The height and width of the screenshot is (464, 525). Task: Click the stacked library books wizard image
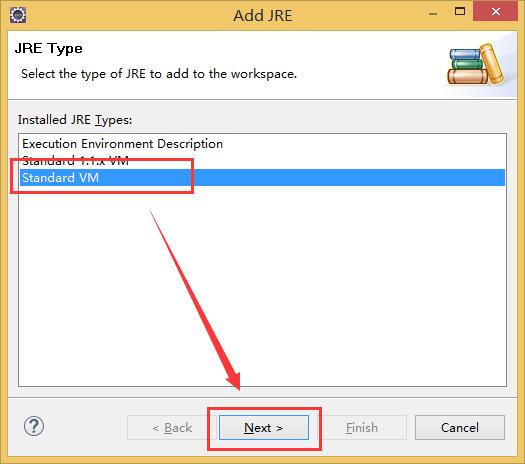click(475, 65)
